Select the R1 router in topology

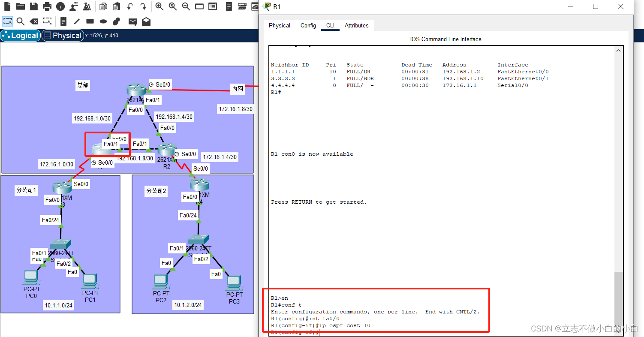(x=102, y=150)
